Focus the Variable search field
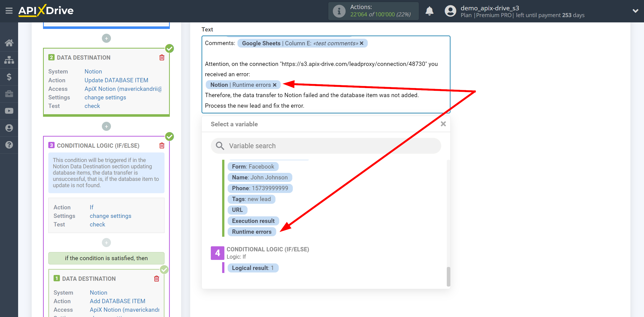644x317 pixels. pyautogui.click(x=326, y=146)
